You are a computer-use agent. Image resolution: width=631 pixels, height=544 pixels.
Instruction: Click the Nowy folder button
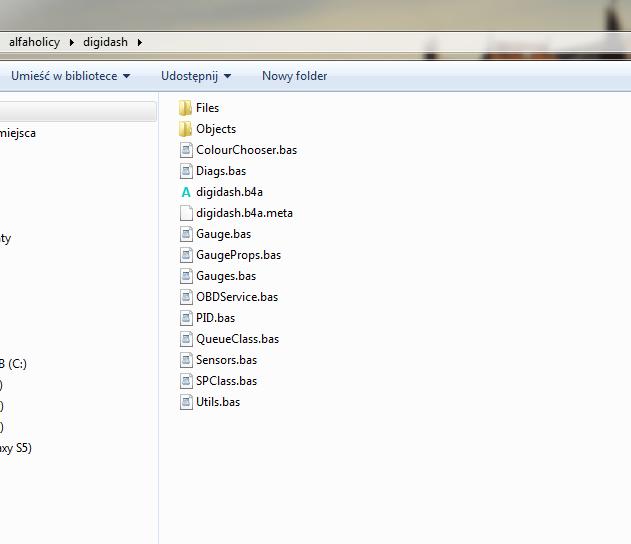pyautogui.click(x=294, y=76)
